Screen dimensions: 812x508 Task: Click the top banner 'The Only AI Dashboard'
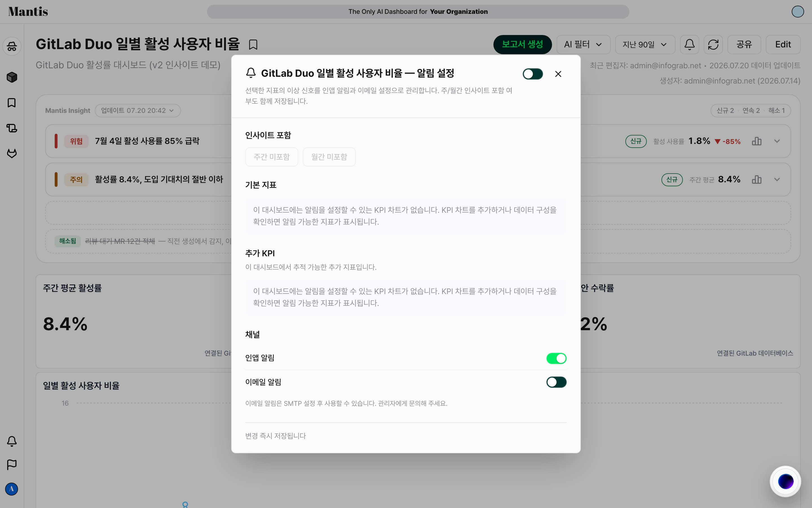click(x=418, y=11)
